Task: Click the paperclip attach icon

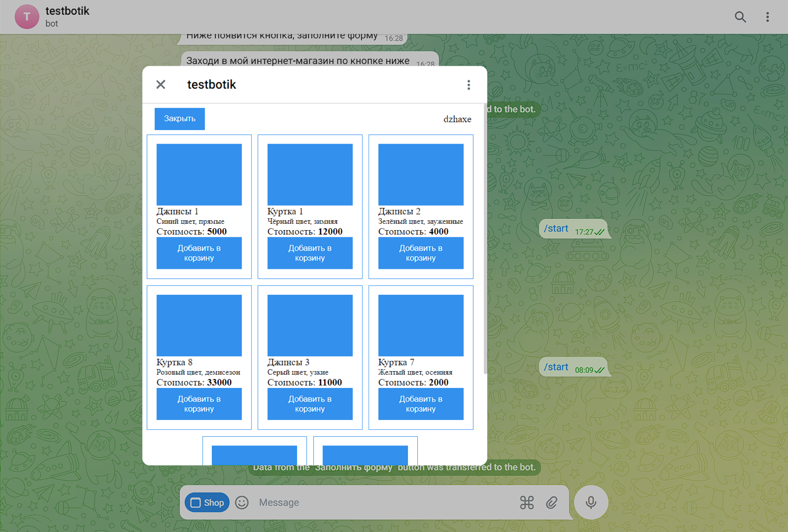Action: click(x=552, y=502)
